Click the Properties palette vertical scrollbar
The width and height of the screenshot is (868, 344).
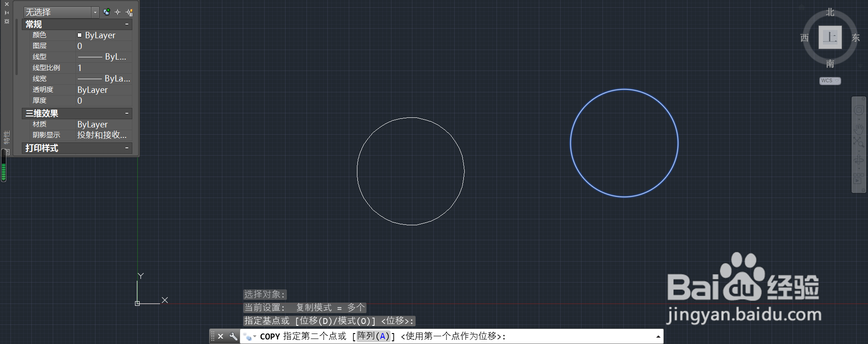click(16, 47)
